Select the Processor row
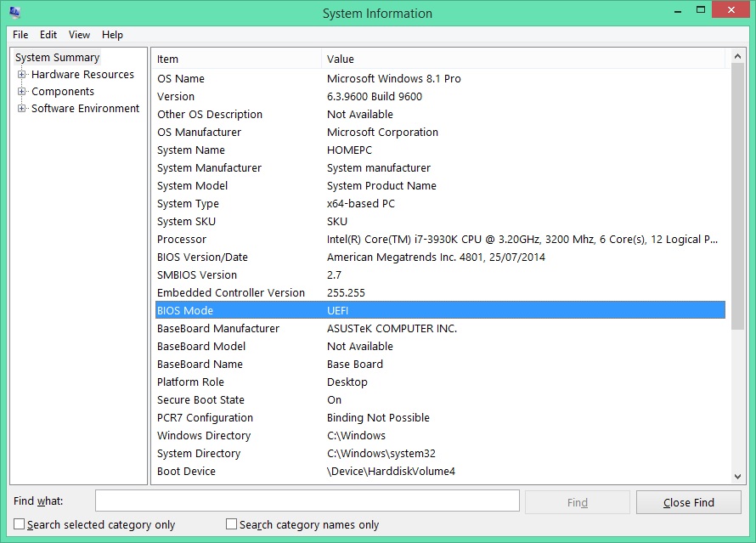Viewport: 756px width, 543px height. (x=440, y=239)
